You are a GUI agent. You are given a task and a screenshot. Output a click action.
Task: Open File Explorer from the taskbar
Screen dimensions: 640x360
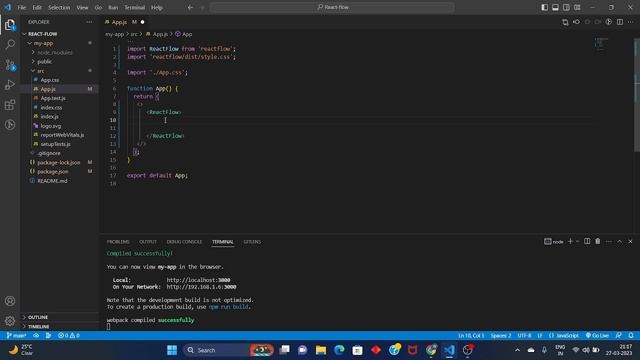click(x=321, y=350)
